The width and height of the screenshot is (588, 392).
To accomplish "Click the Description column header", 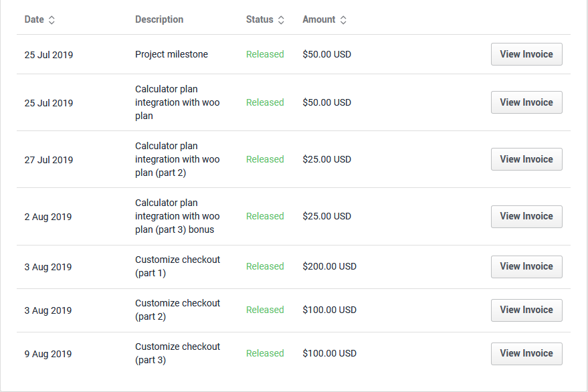I will 159,19.
